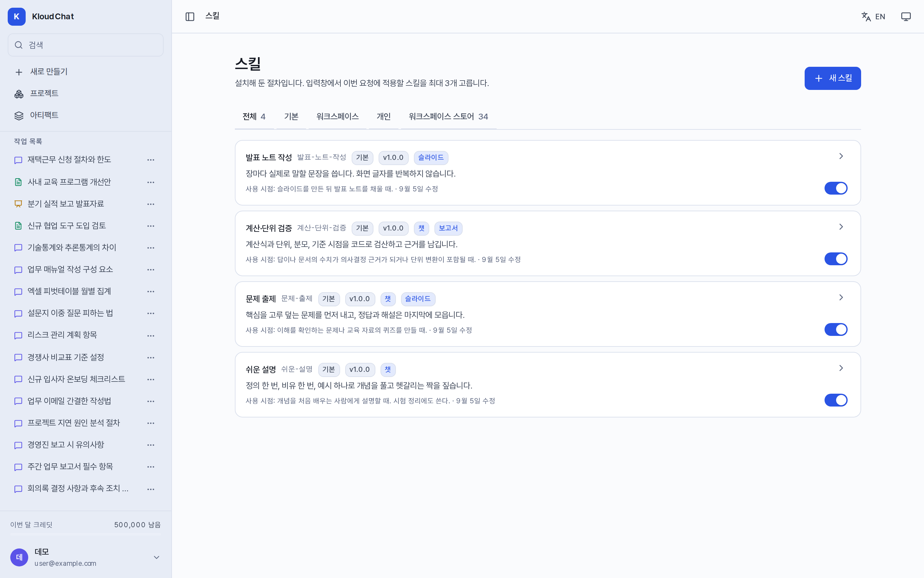Disable the 발표 노트 작성 skill toggle
The image size is (924, 578).
836,188
